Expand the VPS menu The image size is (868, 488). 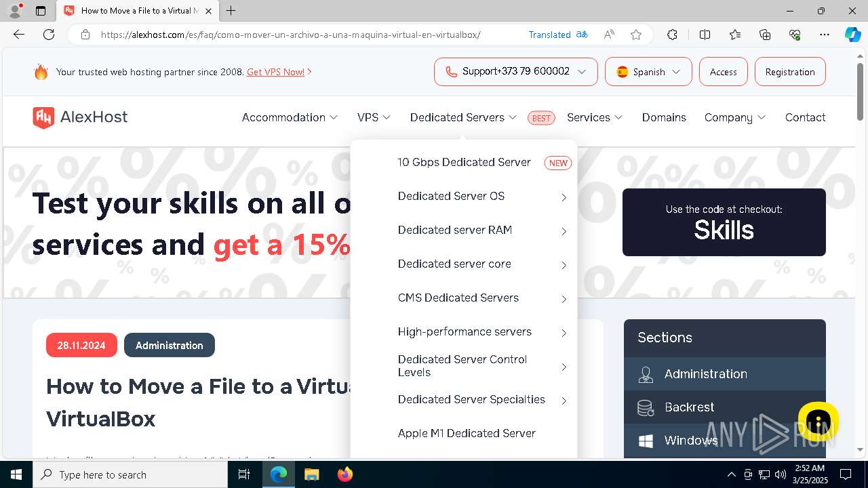click(x=374, y=117)
